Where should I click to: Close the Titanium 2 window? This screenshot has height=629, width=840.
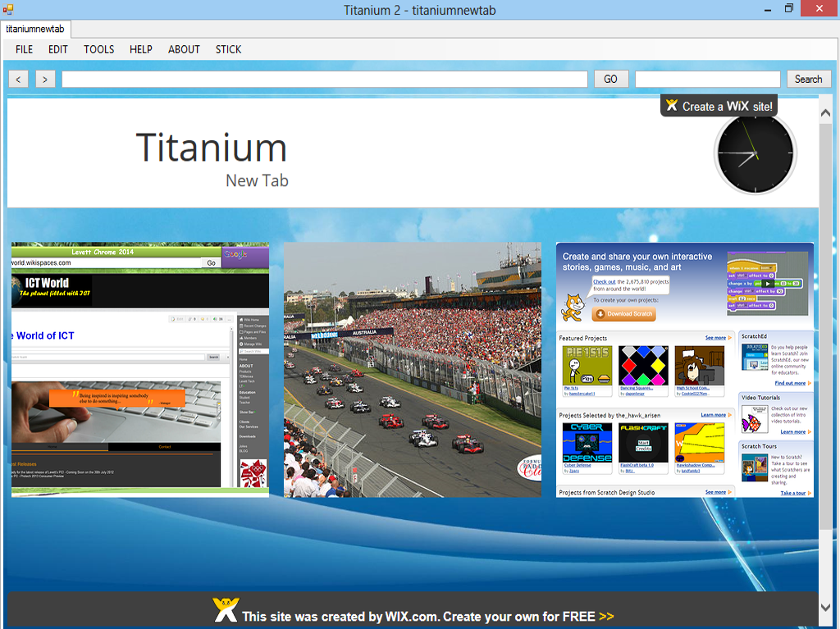(819, 8)
